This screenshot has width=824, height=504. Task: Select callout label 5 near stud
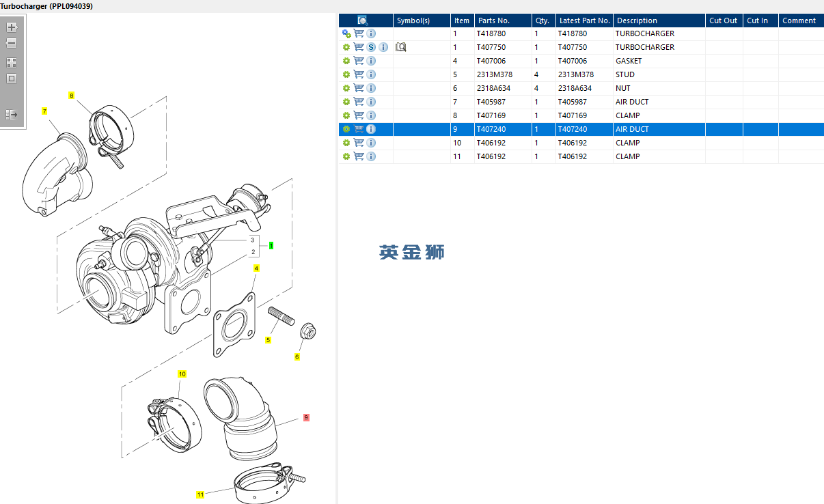269,340
